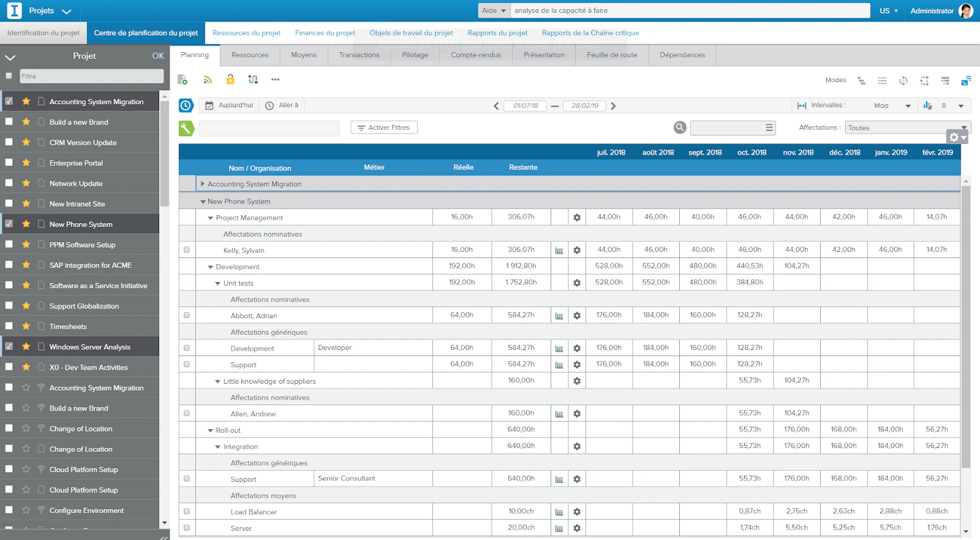
Task: Open the Intervalles Mois dropdown
Action: coord(892,105)
